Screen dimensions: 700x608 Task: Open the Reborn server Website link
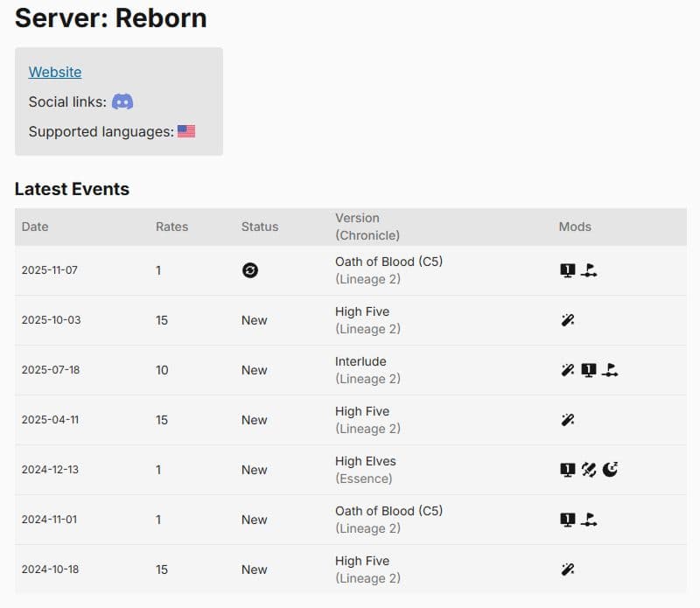[x=55, y=73]
